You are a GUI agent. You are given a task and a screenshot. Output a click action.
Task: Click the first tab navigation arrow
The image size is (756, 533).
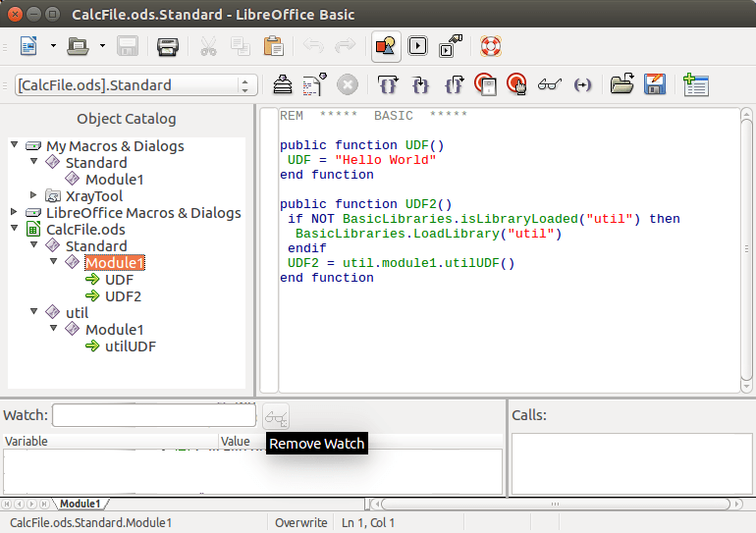point(7,505)
